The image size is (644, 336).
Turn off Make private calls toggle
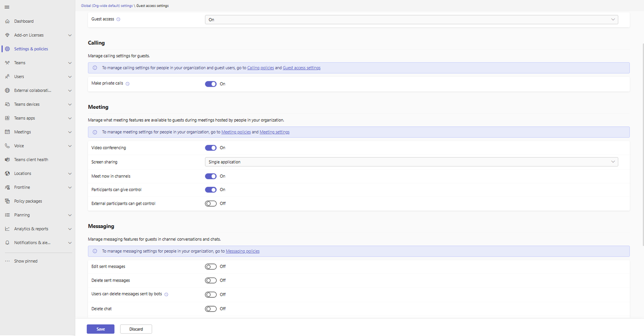211,84
